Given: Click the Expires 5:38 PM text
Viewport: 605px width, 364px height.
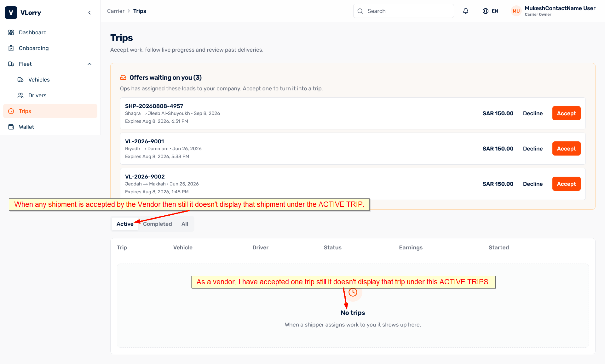Looking at the screenshot, I should (157, 156).
